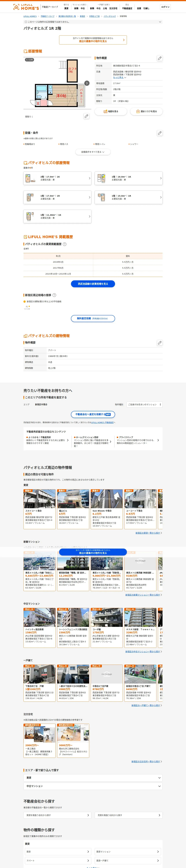Click 新宿区 in the breadcrumb
The height and width of the screenshot is (868, 186).
82,16
